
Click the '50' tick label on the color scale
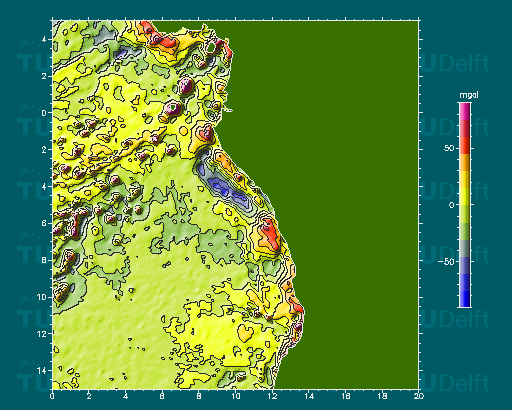449,148
